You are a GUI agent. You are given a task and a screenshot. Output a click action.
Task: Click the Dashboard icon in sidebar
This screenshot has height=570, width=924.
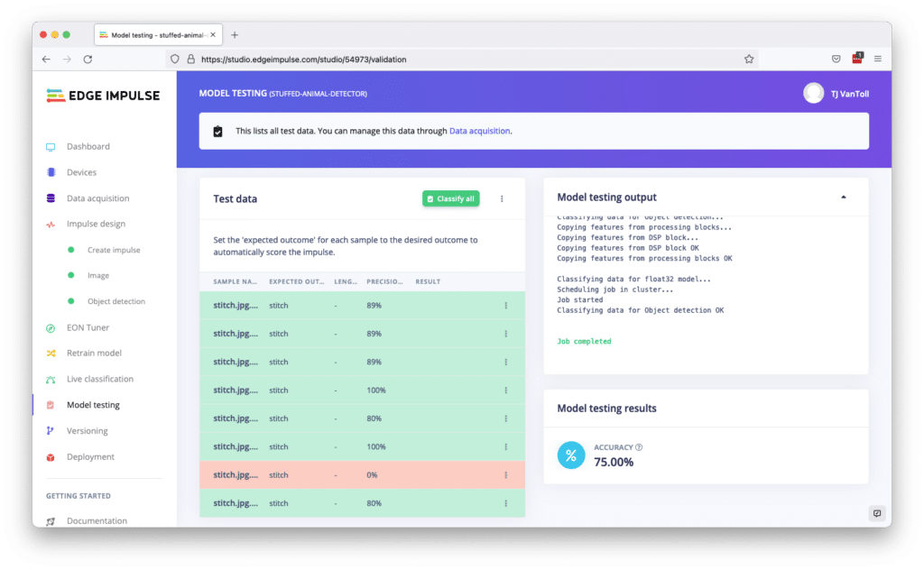click(x=51, y=147)
